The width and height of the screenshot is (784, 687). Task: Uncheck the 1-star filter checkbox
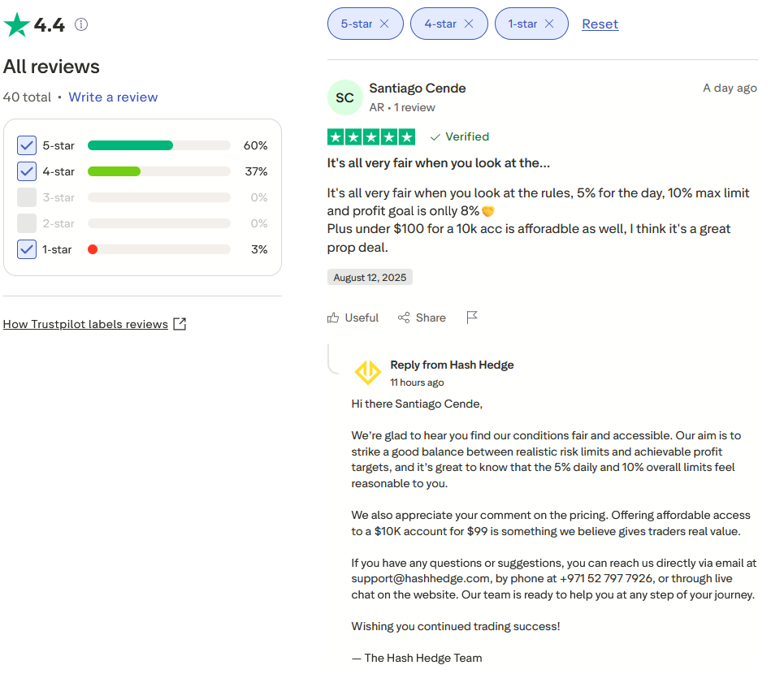pos(27,249)
